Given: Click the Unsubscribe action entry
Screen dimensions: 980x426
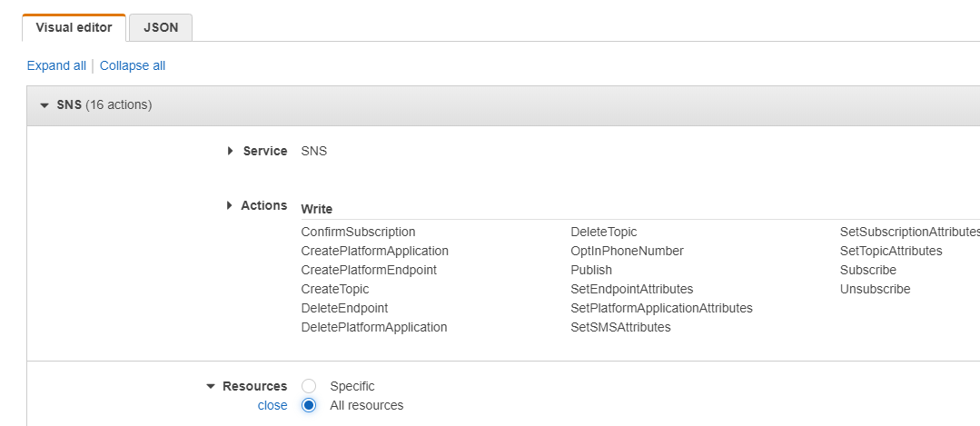Looking at the screenshot, I should coord(875,289).
